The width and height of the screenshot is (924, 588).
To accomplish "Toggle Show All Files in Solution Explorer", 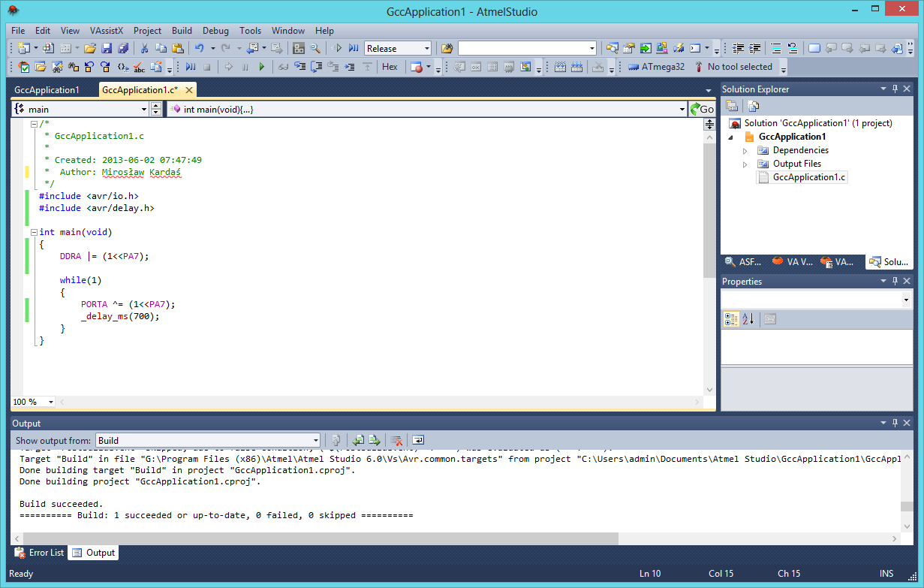I will 753,106.
